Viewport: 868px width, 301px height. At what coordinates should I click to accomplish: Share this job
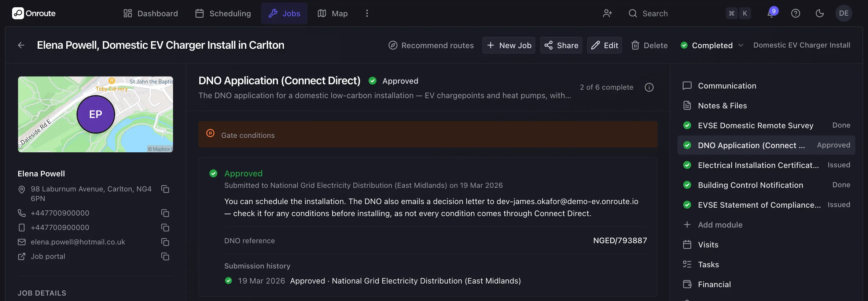point(561,45)
